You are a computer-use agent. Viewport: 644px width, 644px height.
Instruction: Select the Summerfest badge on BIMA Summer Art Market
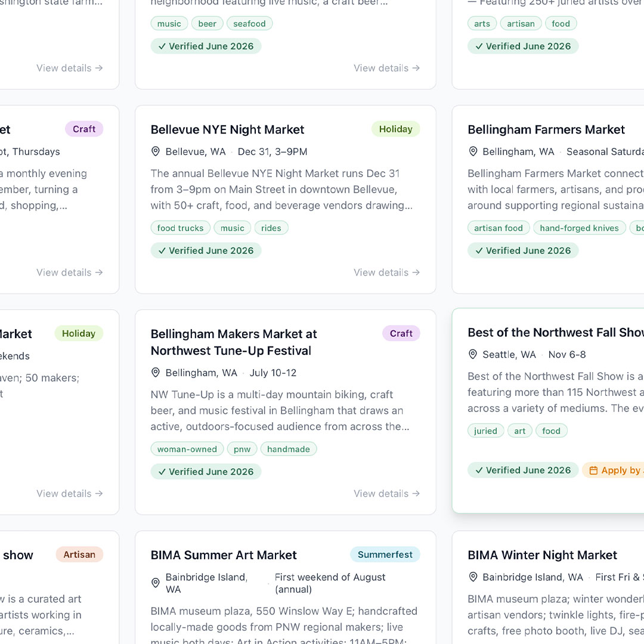click(385, 555)
